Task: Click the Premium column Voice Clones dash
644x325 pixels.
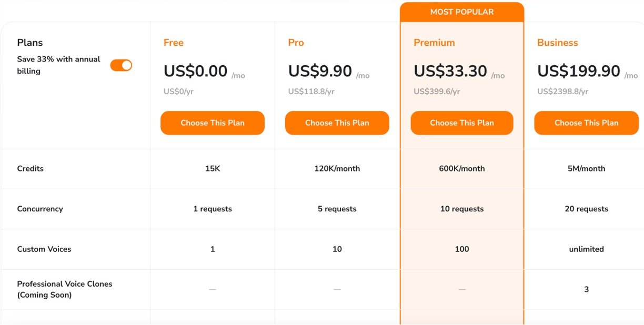Action: pyautogui.click(x=462, y=289)
